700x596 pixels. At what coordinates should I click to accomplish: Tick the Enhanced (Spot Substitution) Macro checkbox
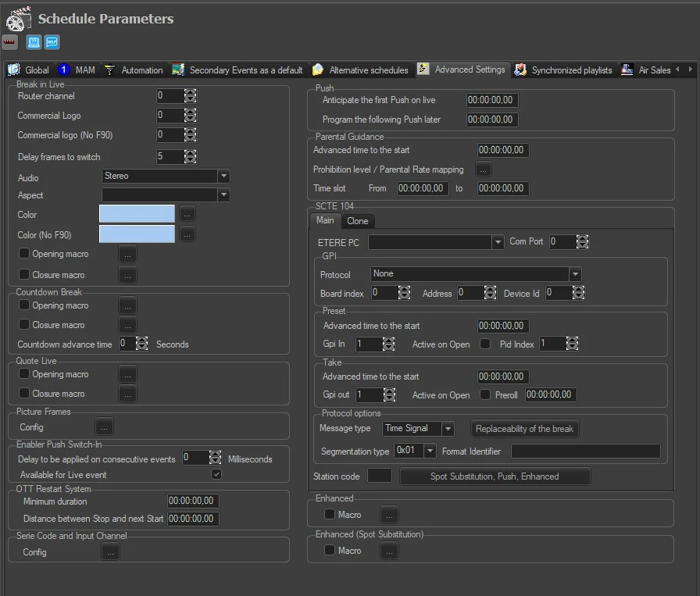pos(330,551)
